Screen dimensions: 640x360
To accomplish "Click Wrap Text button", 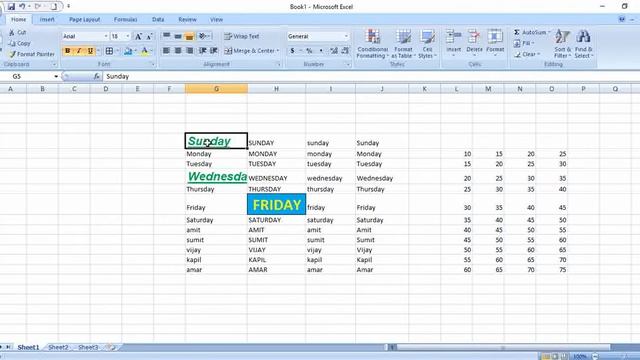I will click(x=242, y=36).
